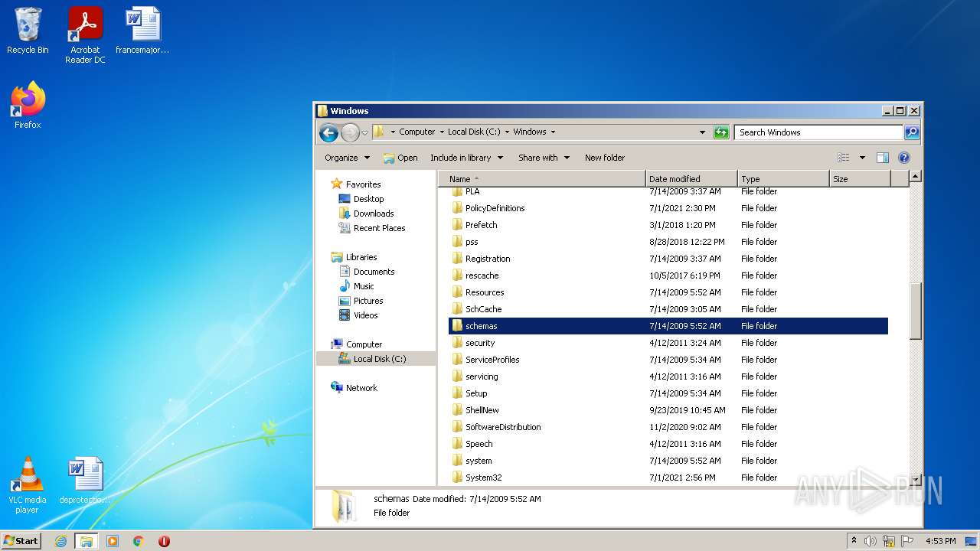Viewport: 980px width, 551px height.
Task: Open the Start menu
Action: (21, 541)
